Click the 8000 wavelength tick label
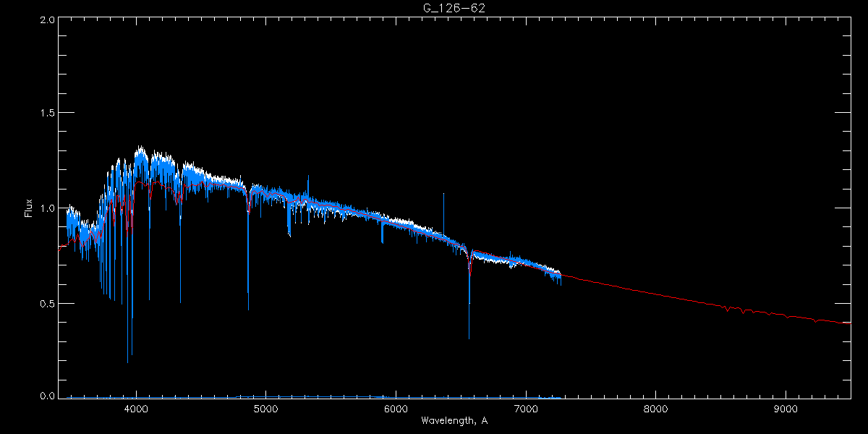 coord(656,408)
